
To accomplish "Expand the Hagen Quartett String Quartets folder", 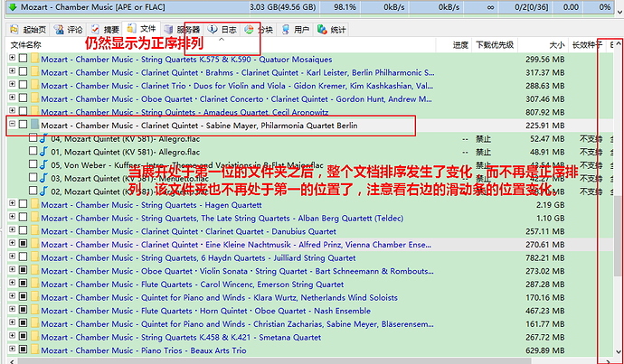I will tap(13, 203).
